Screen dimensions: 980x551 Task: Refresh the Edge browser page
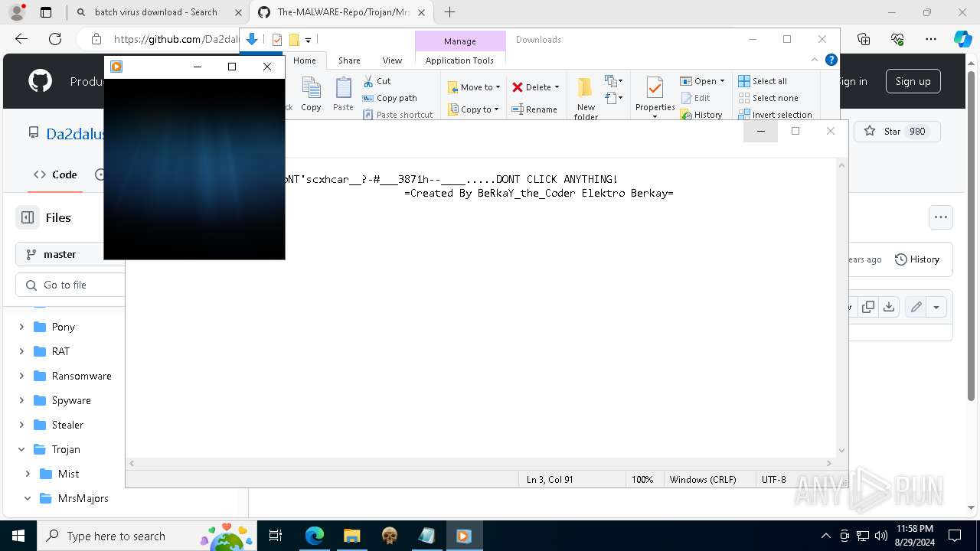(55, 39)
